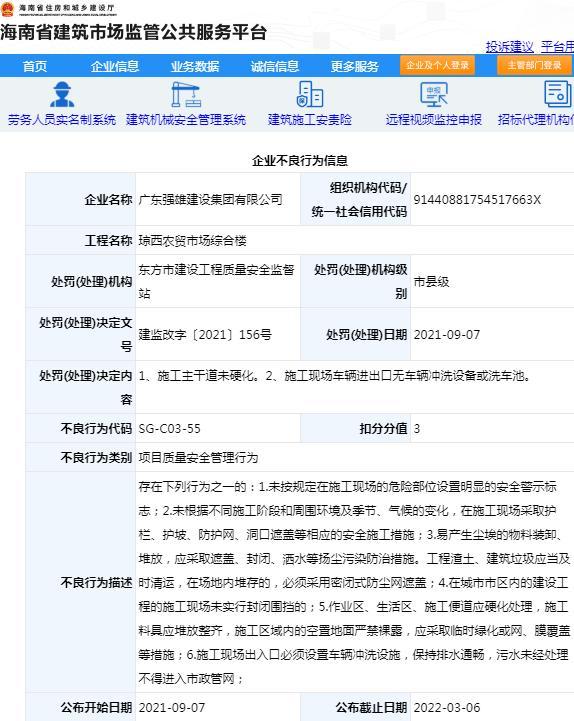
Task: Select 东方市建设工程质量安全监督站 agency cell
Action: 217,281
